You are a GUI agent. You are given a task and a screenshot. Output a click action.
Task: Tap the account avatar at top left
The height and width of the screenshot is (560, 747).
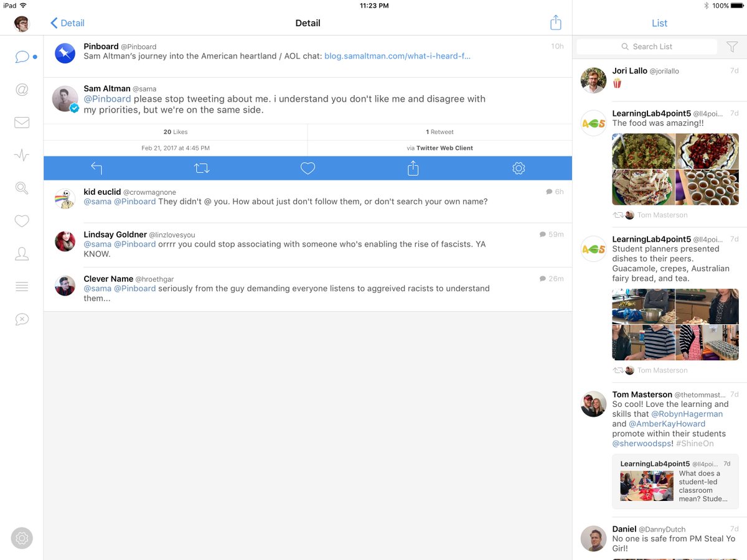click(x=22, y=24)
